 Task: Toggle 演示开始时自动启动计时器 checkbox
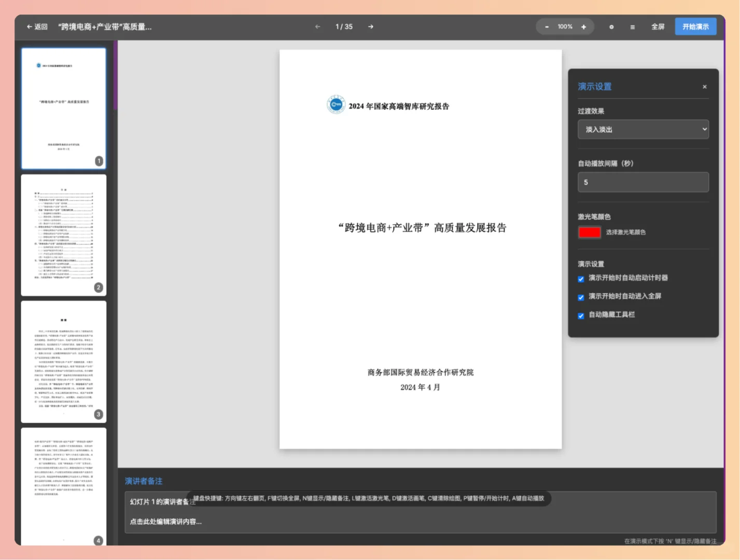[x=581, y=279]
